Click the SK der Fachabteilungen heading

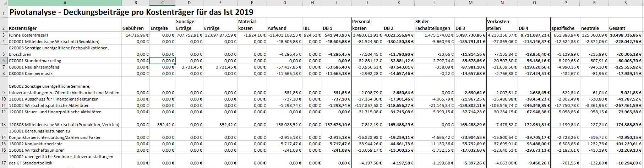click(432, 25)
